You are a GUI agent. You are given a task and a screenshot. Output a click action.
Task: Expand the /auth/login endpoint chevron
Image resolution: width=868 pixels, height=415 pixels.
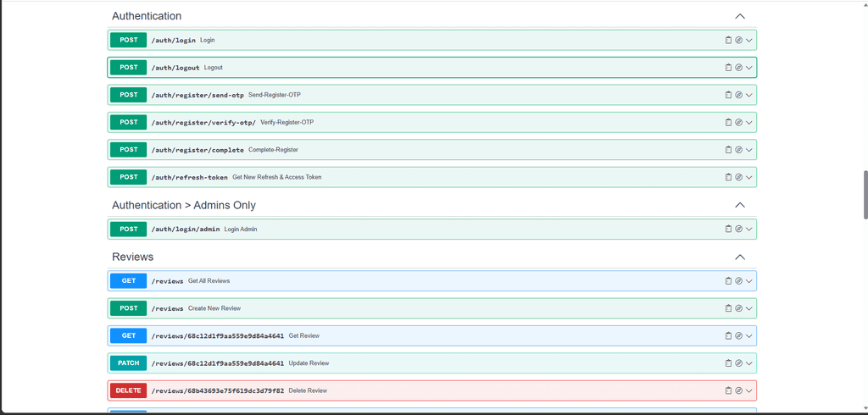[x=749, y=40]
